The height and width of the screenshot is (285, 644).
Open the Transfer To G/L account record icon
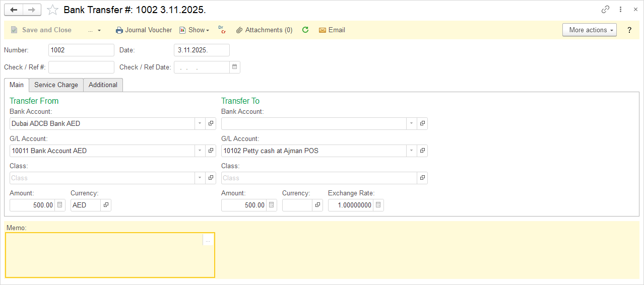tap(423, 151)
